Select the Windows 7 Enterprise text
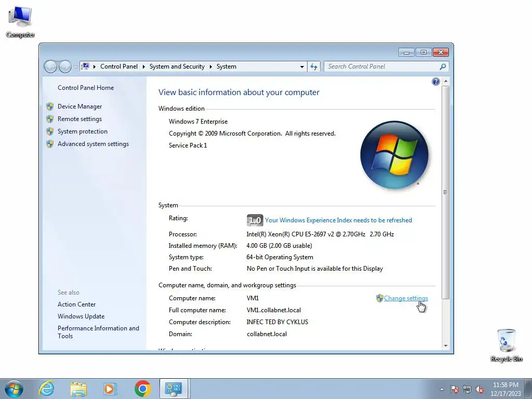Image resolution: width=532 pixels, height=399 pixels. tap(198, 122)
